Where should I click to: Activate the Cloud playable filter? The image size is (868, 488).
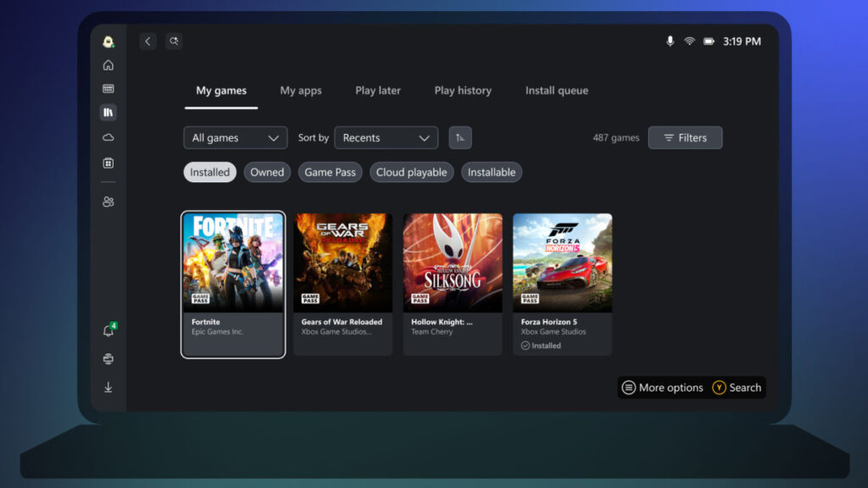pos(411,172)
